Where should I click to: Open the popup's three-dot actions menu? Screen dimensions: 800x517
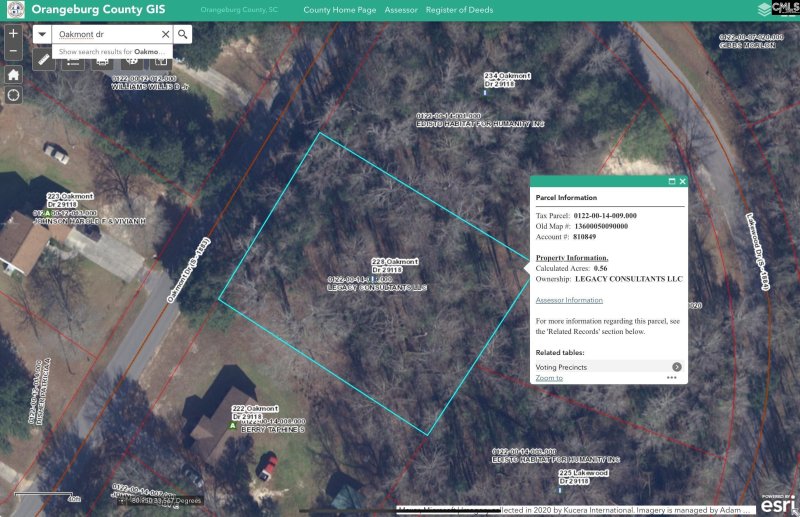(672, 378)
